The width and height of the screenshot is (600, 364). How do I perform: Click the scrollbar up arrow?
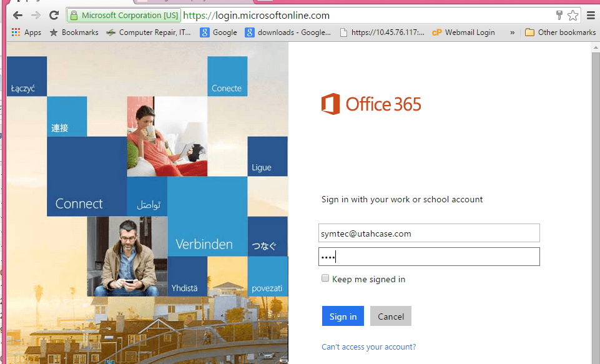(596, 47)
